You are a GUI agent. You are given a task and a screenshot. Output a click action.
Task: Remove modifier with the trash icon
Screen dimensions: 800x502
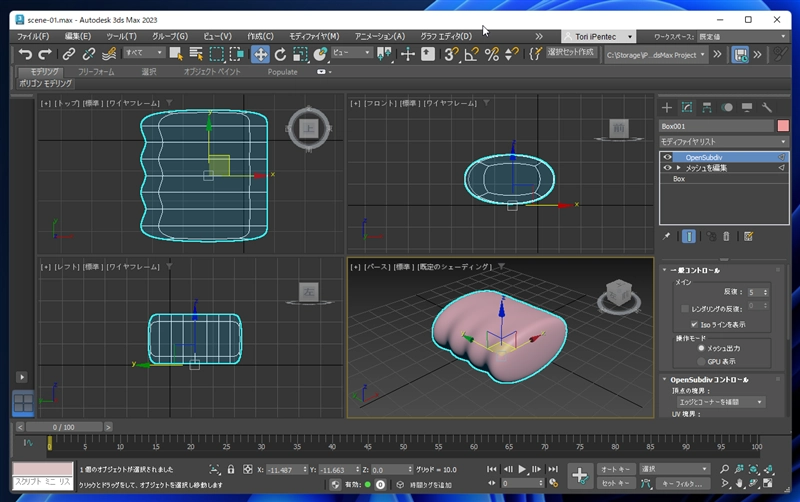726,236
